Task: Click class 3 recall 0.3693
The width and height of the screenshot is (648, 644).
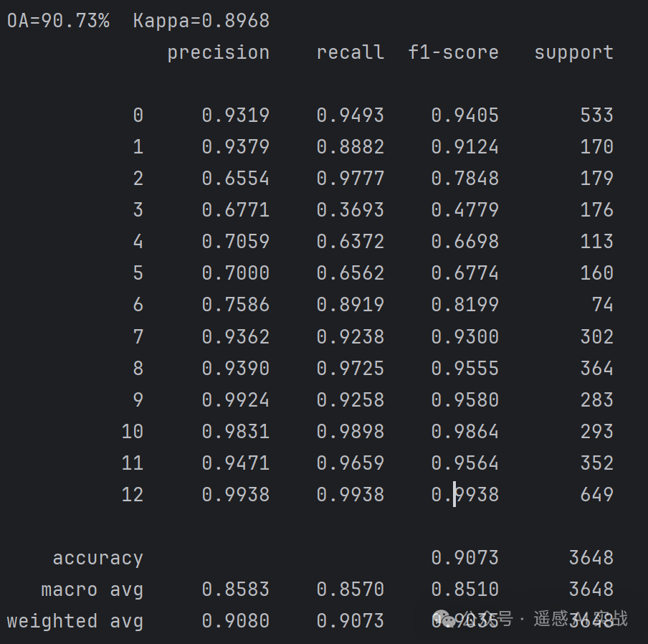Action: point(351,210)
